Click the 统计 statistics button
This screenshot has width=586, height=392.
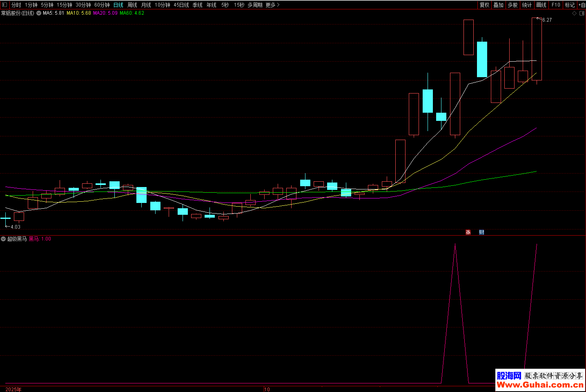527,5
